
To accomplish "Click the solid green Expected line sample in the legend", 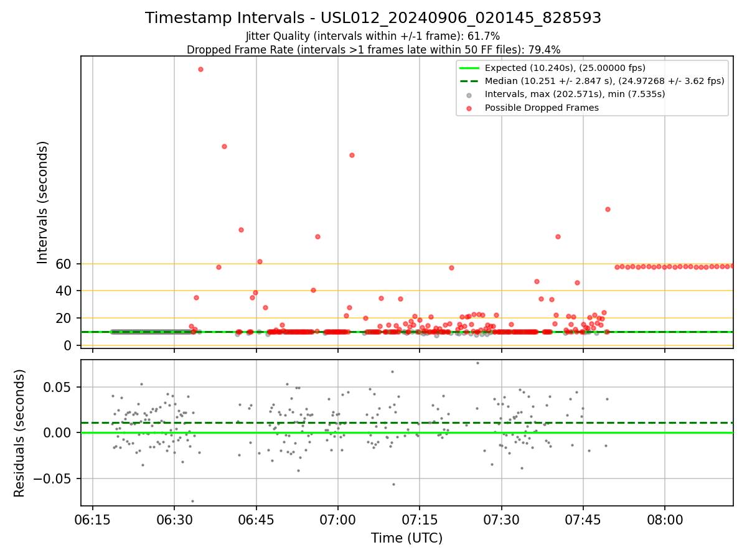I will pyautogui.click(x=469, y=68).
